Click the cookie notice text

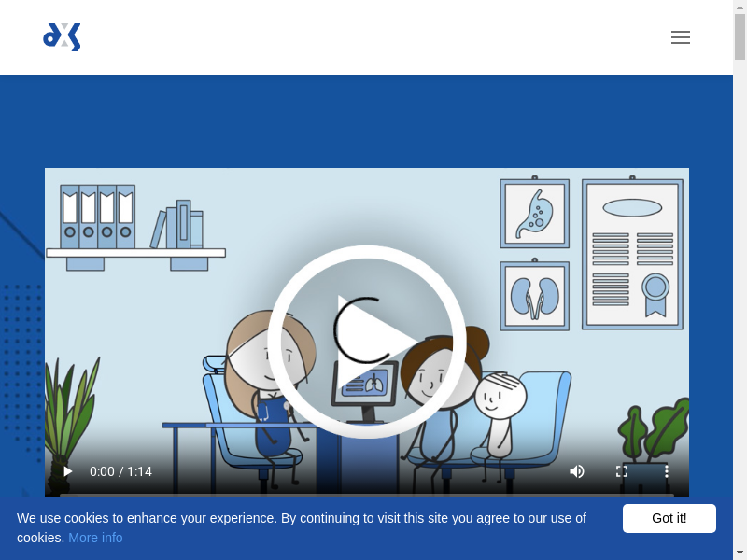coord(301,519)
